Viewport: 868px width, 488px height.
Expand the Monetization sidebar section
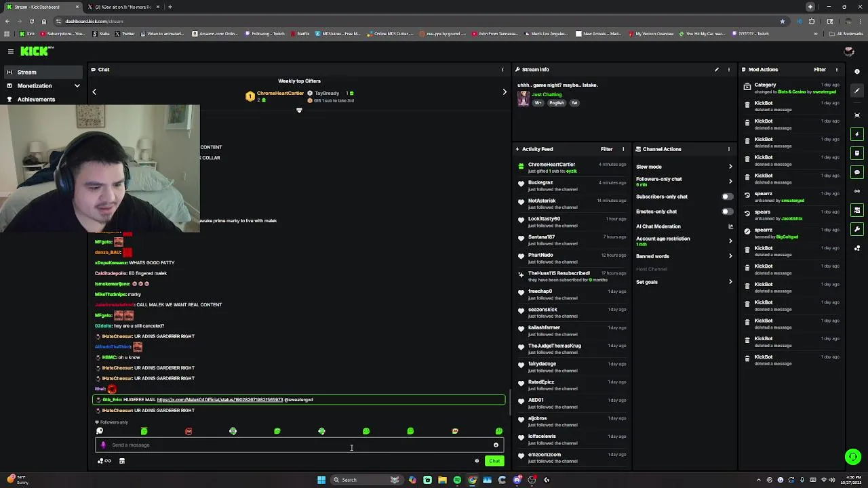click(x=42, y=86)
